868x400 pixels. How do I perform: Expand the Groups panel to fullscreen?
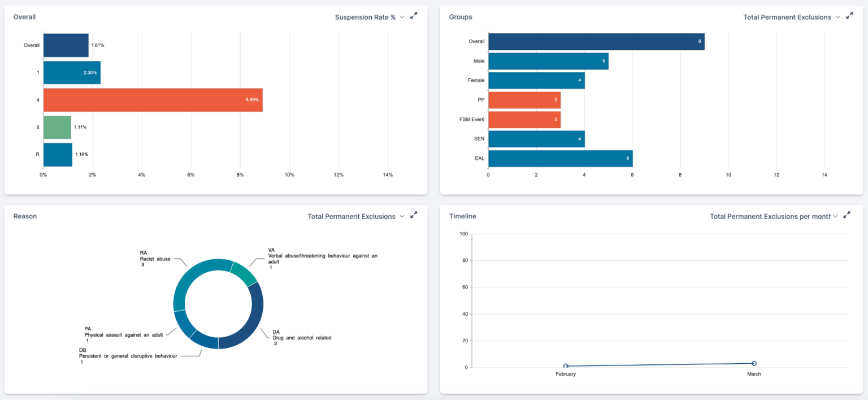[849, 16]
